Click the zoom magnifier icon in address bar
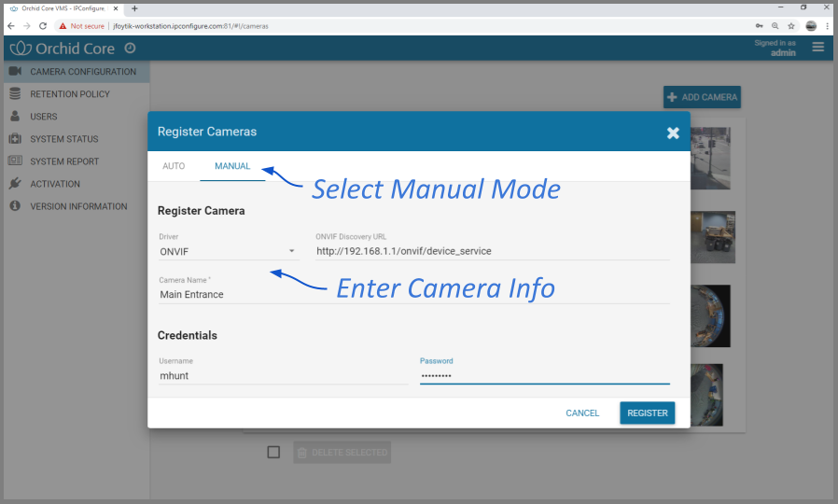The width and height of the screenshot is (838, 504). [x=775, y=25]
